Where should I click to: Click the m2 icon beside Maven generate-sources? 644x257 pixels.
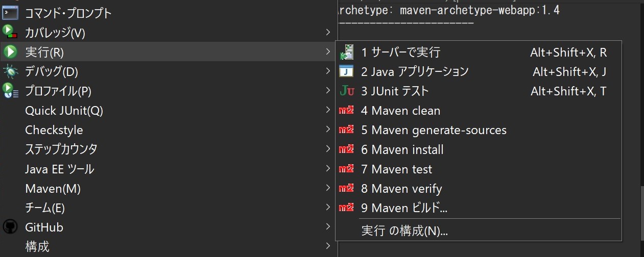347,130
